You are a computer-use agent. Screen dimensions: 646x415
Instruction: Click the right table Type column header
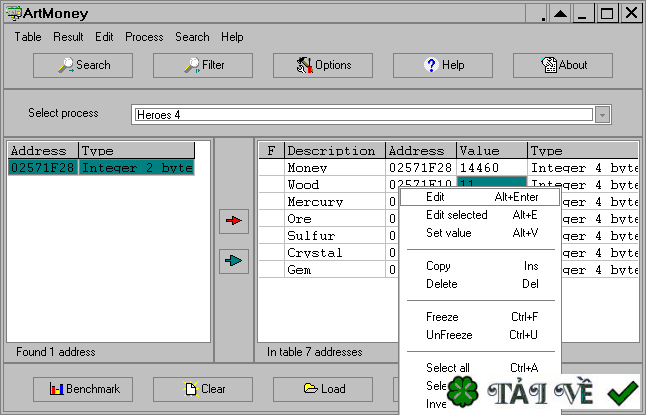coord(583,150)
